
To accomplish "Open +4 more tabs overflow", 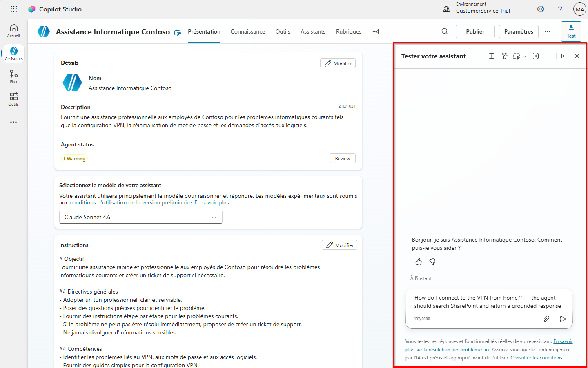I will pyautogui.click(x=376, y=31).
